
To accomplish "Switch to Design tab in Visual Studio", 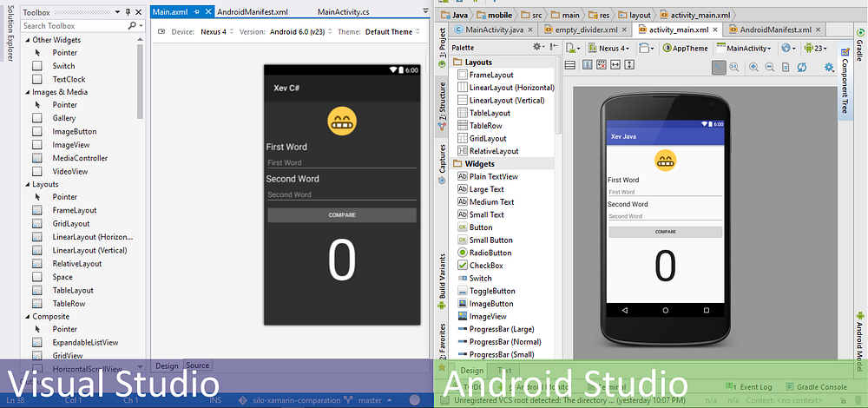I will click(x=167, y=365).
